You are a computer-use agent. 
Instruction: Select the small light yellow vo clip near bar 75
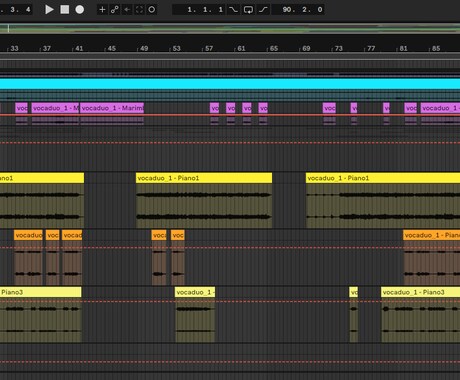click(354, 292)
